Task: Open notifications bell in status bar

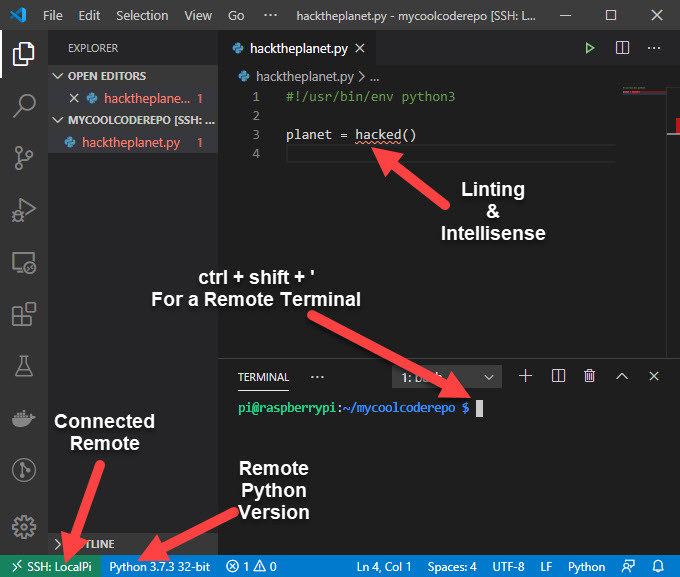Action: [658, 566]
